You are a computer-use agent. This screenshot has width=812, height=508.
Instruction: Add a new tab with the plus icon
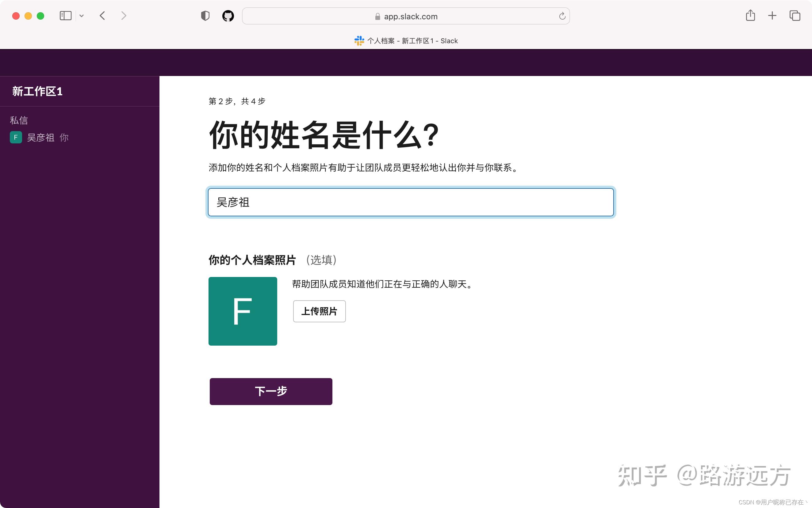[x=772, y=16]
